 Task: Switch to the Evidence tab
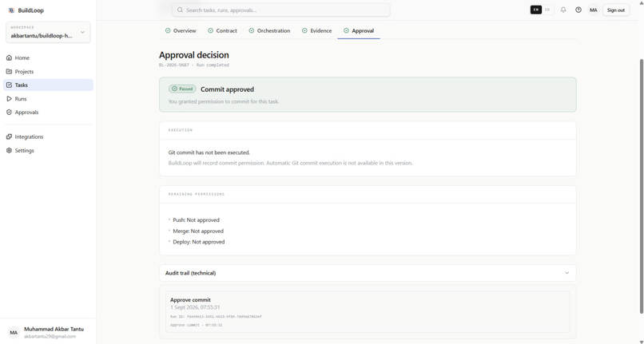pos(316,31)
